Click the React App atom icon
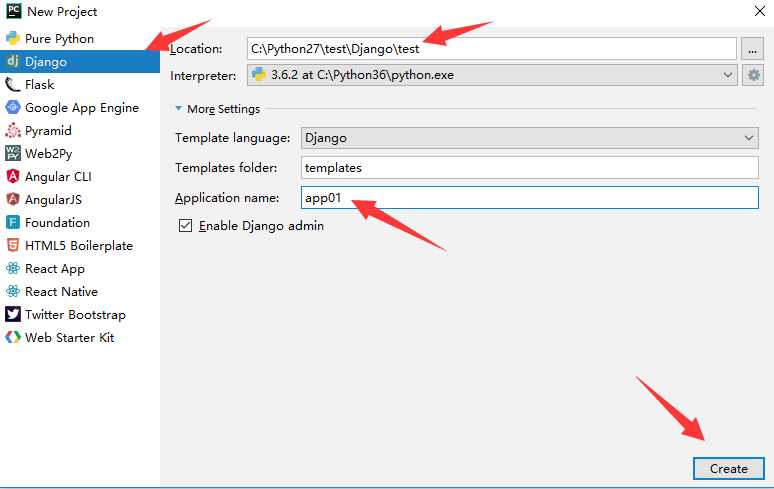This screenshot has height=489, width=774. click(13, 268)
